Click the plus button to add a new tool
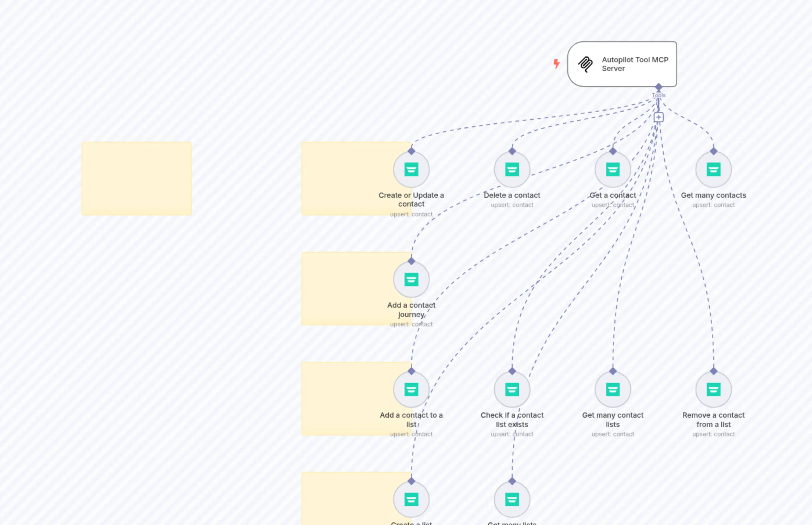 point(658,117)
